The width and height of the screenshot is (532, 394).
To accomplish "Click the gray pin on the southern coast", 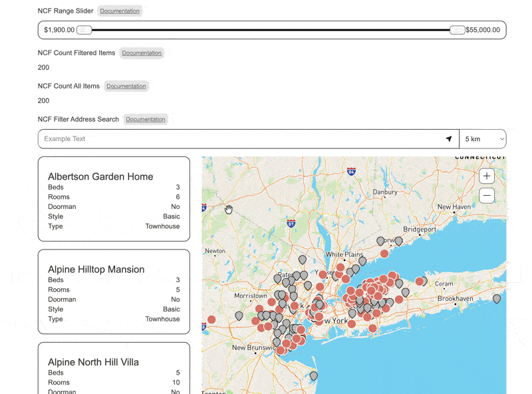I will click(x=314, y=375).
